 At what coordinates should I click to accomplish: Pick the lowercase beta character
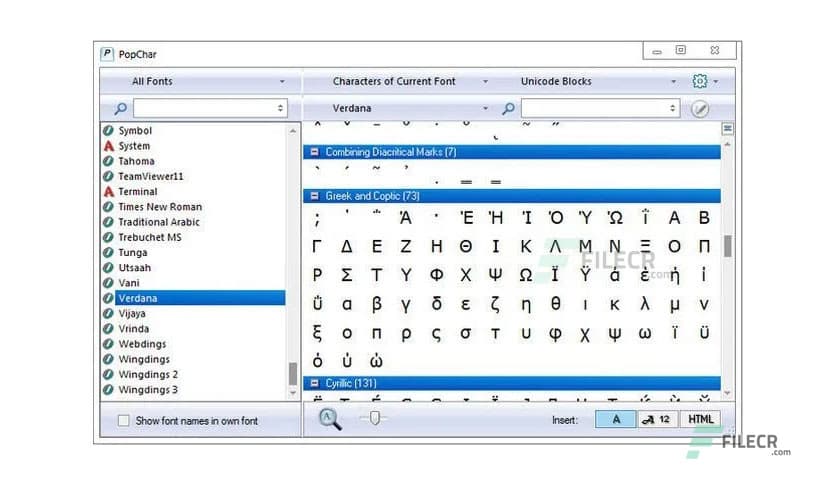376,304
